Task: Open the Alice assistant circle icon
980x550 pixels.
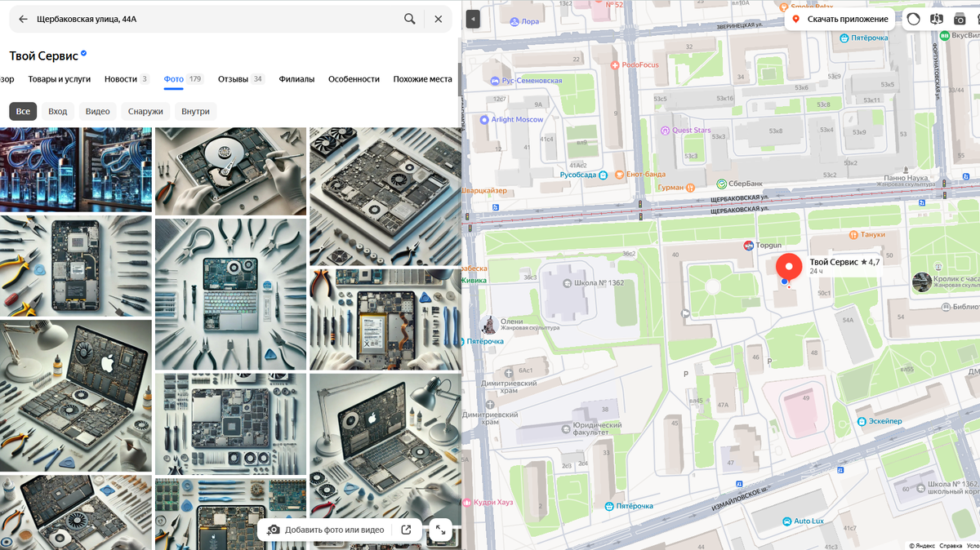Action: [913, 19]
